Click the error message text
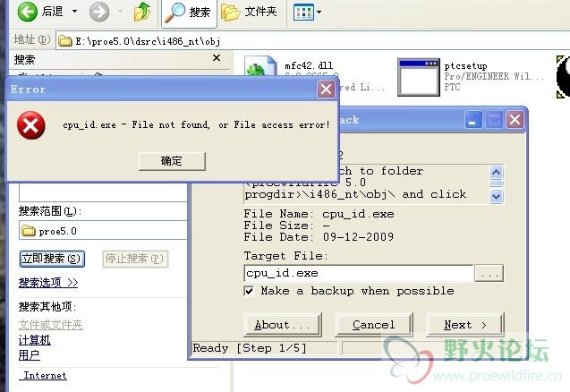 pos(196,124)
